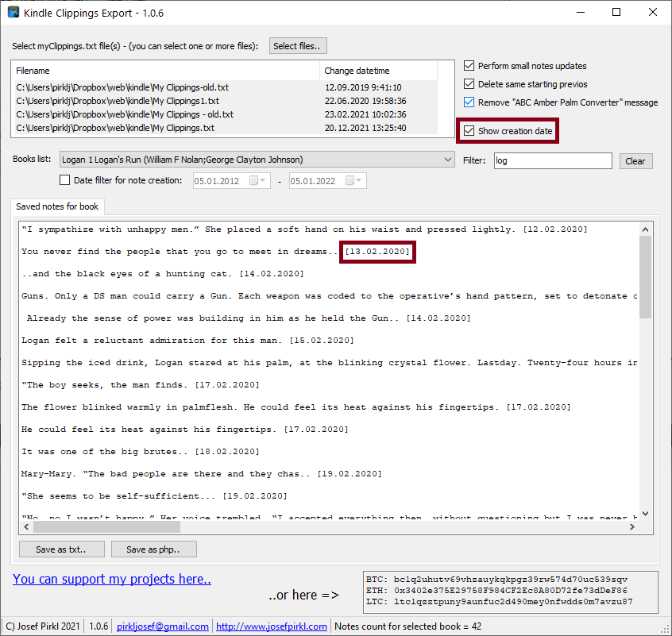Click the note "She seems to be self-sufficient"
672x636 pixels.
[154, 496]
